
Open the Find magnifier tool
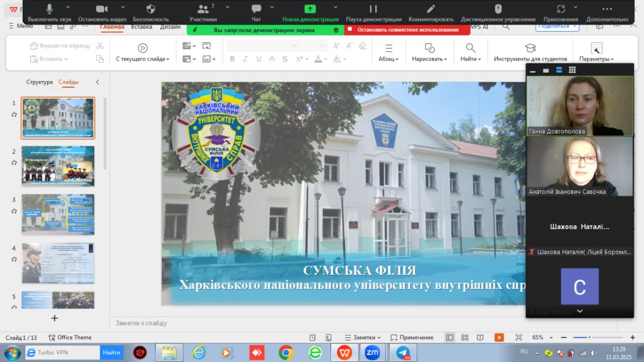click(470, 48)
